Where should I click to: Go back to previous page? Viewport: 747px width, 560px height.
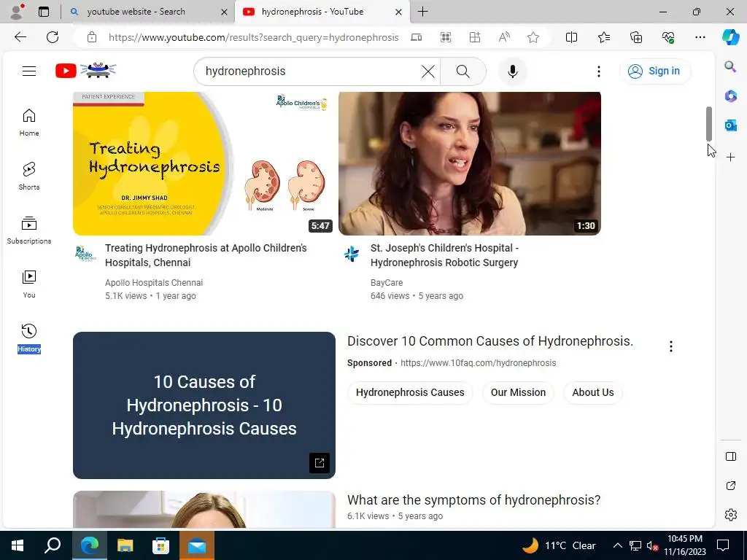20,37
